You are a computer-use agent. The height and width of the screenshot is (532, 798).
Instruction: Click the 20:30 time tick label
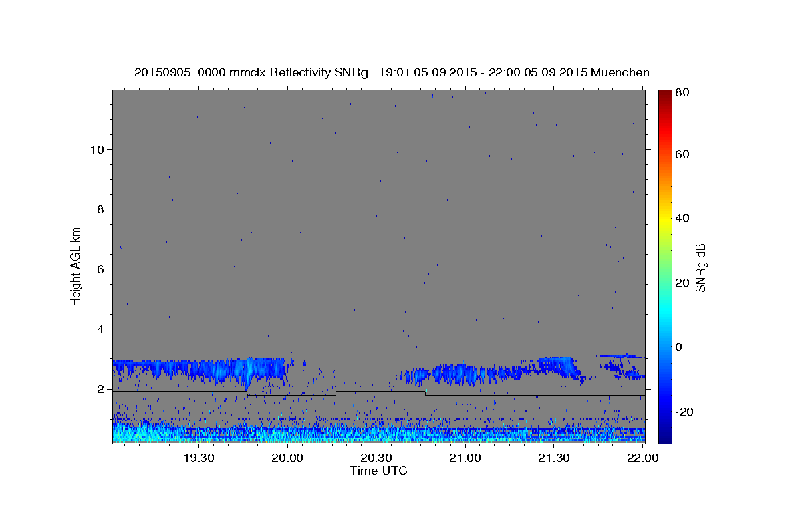[x=376, y=458]
